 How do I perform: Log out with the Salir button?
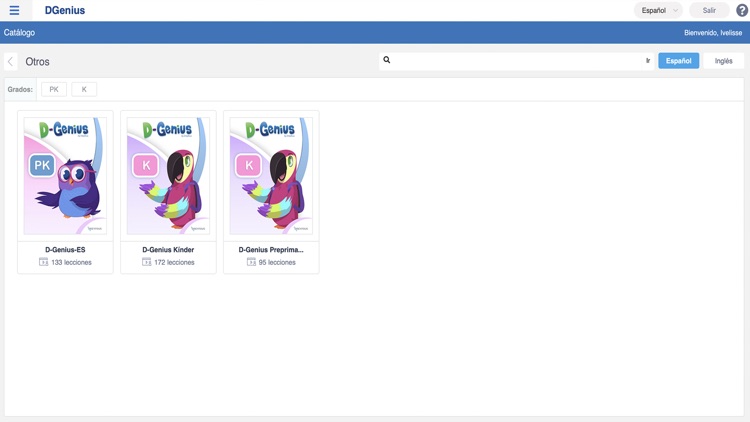pyautogui.click(x=709, y=10)
